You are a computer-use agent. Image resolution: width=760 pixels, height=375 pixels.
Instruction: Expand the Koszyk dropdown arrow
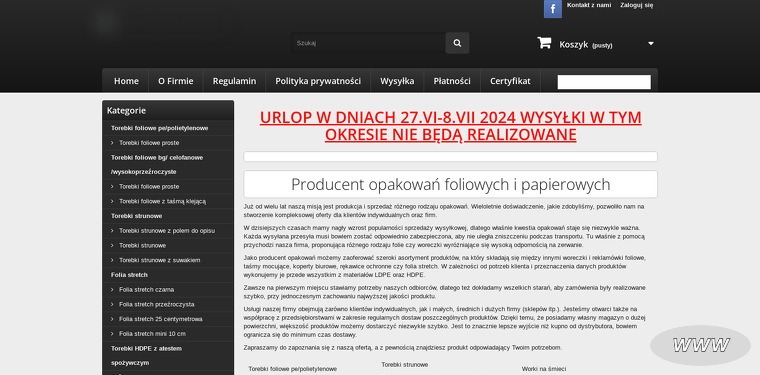[650, 44]
